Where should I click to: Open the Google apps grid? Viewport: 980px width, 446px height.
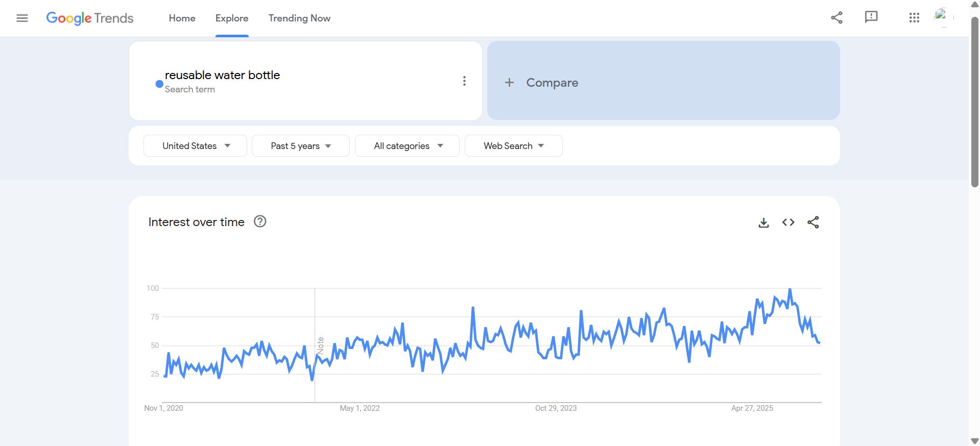(x=914, y=18)
